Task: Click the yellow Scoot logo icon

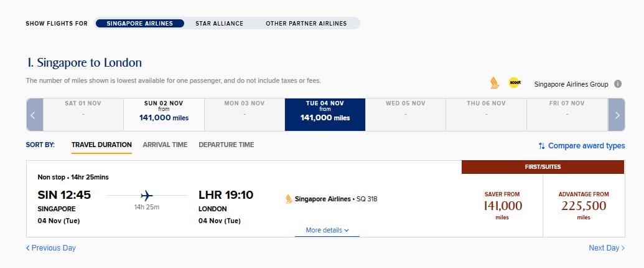Action: point(515,83)
